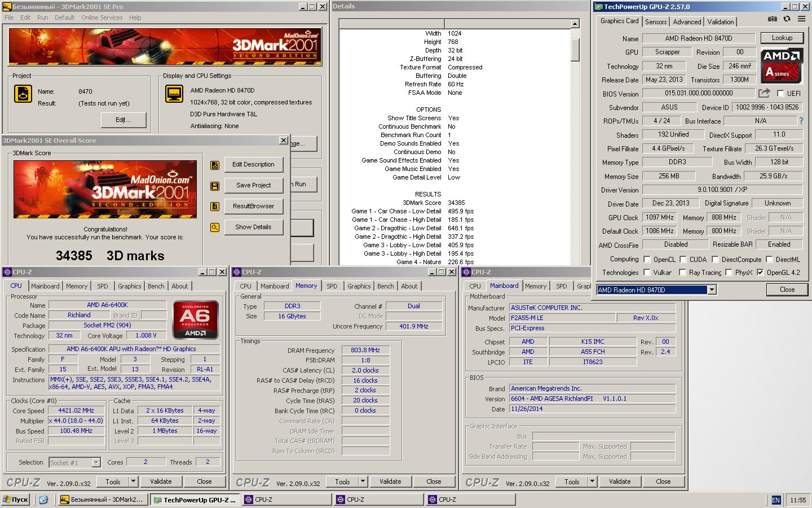The width and height of the screenshot is (812, 508).
Task: Open Tools dropdown arrow in CPU-Z Memory window
Action: [363, 481]
